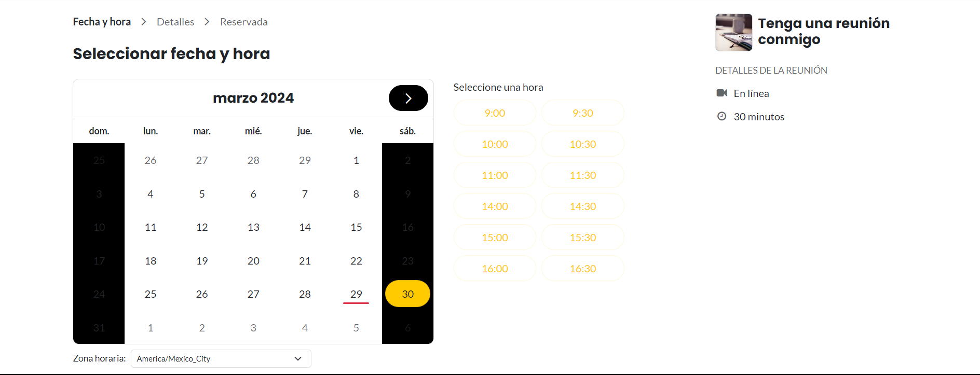Image resolution: width=980 pixels, height=375 pixels.
Task: Click the breadcrumb chevron after Fecha y hora
Action: (144, 22)
